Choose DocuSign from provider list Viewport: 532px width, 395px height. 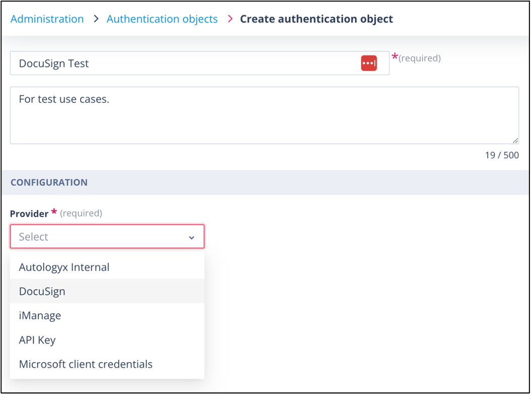click(107, 291)
